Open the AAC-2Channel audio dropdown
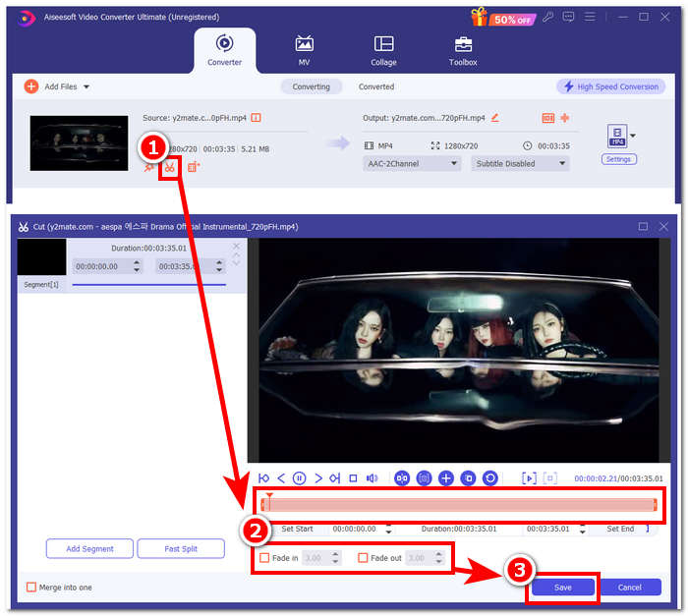 pos(412,164)
